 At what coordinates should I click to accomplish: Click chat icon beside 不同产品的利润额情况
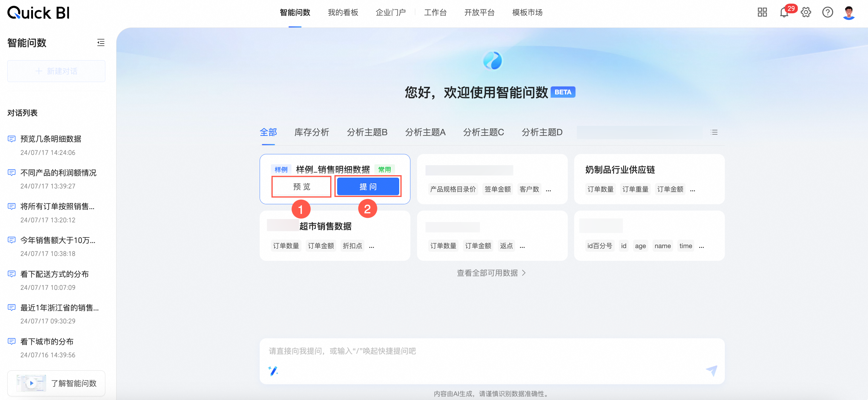point(12,172)
